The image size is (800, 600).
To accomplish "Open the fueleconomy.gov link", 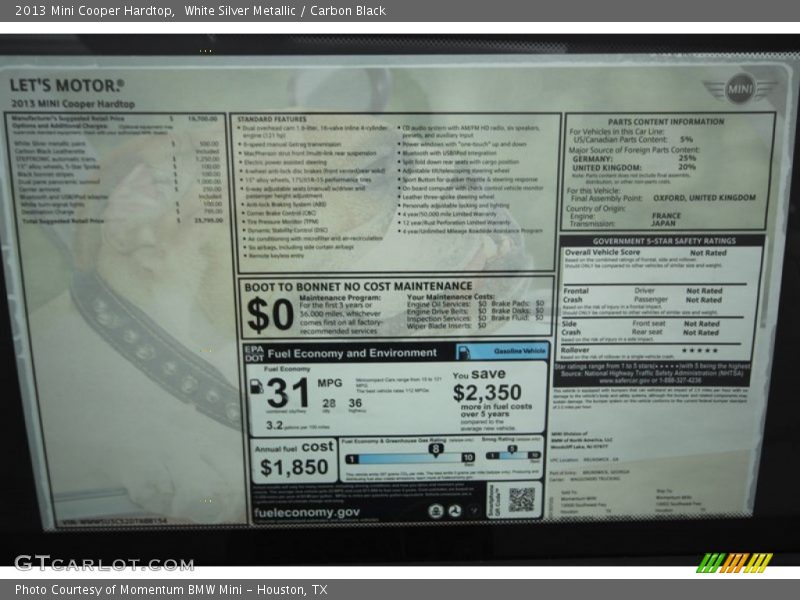I will click(x=307, y=512).
